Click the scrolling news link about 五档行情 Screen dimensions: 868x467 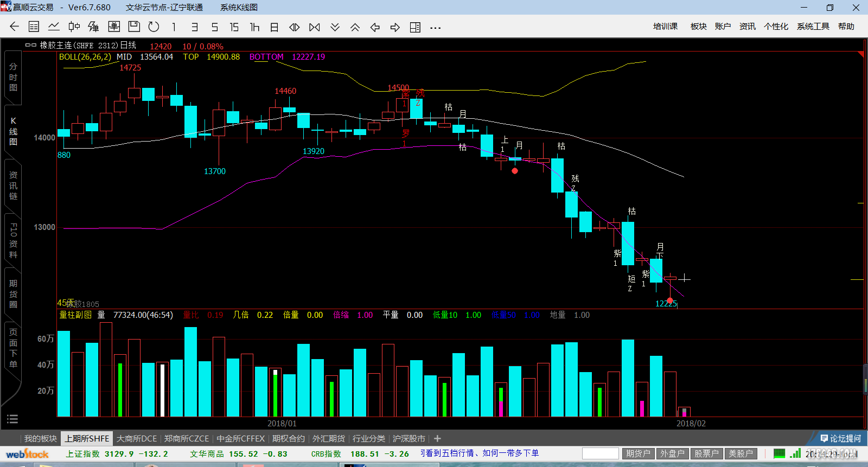pos(479,453)
